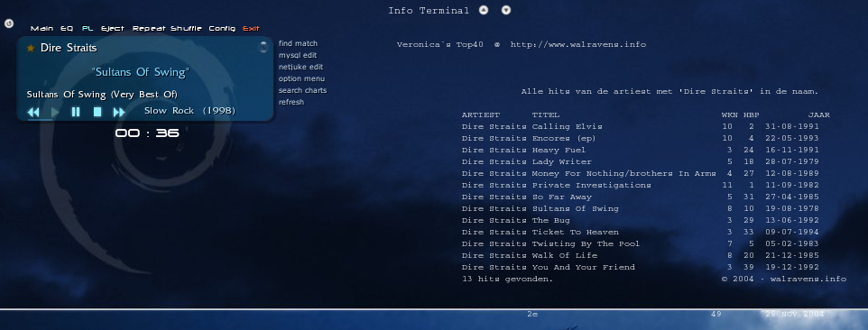Click the 'Encores (ep)' chart row
868x330 pixels.
pos(641,138)
